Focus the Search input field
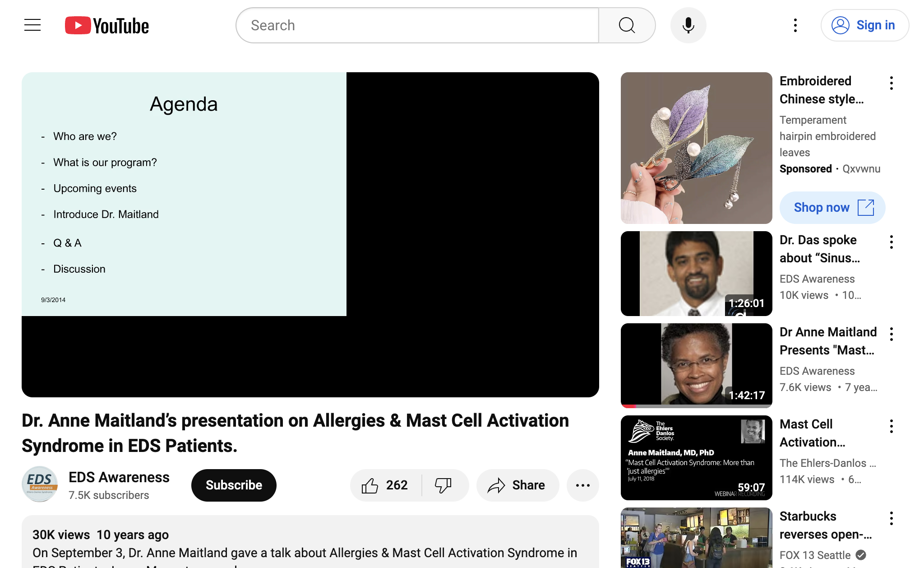 tap(417, 25)
